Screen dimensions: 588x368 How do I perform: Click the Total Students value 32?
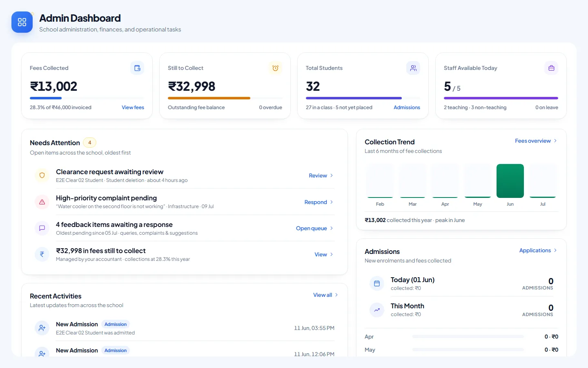point(313,86)
